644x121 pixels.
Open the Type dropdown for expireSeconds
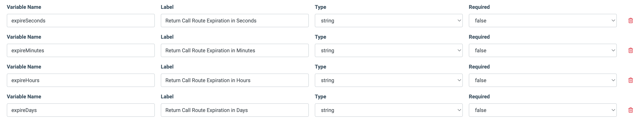(x=388, y=21)
